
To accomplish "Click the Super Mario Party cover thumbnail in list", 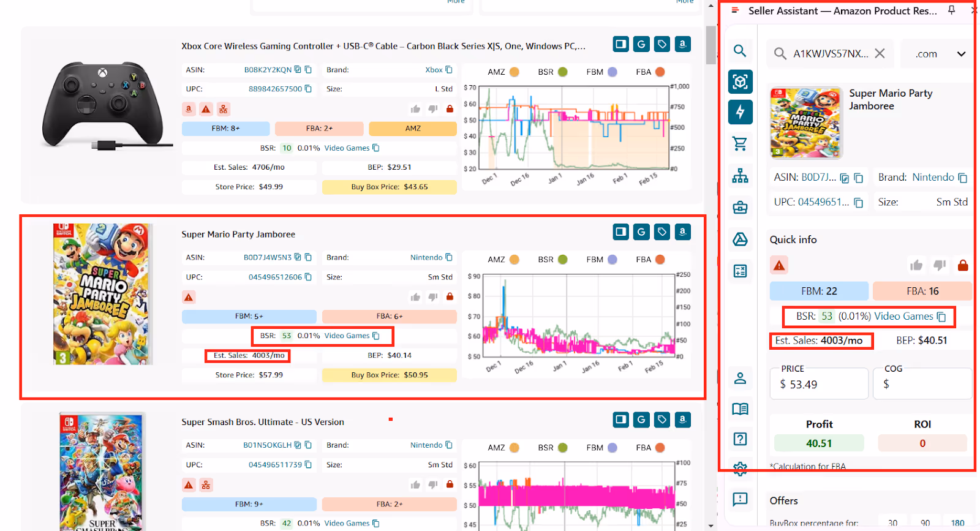I will pos(103,294).
